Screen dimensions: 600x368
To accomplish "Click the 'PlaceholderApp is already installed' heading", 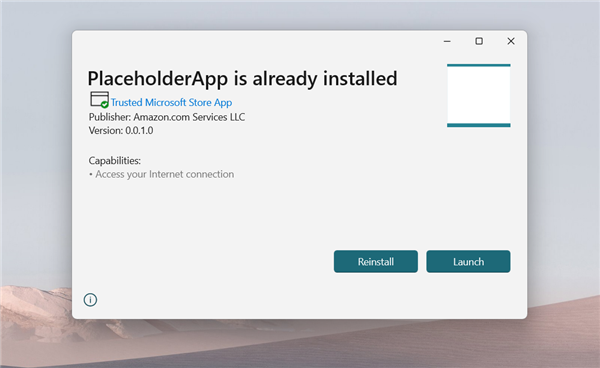I will tap(243, 78).
